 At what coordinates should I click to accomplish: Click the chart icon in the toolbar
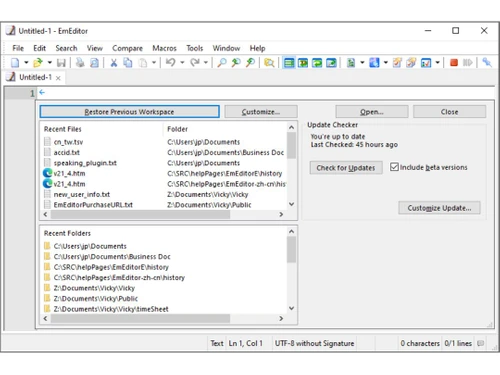pyautogui.click(x=426, y=63)
